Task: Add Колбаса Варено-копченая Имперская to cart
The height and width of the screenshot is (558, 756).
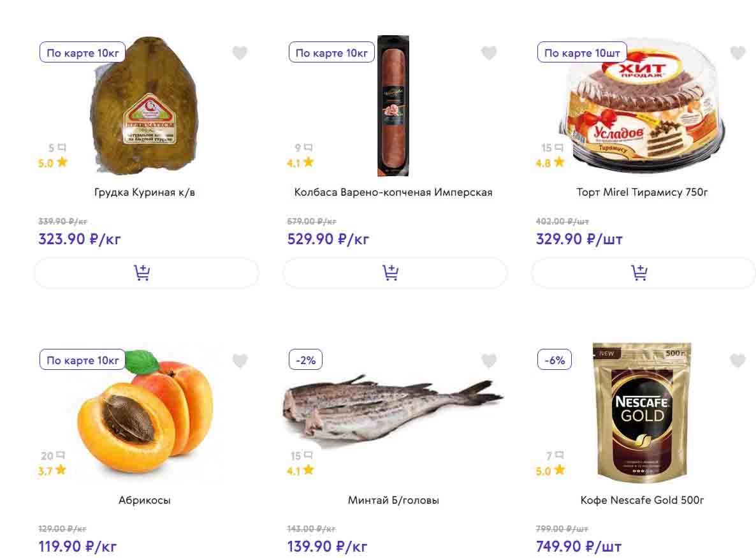Action: click(x=395, y=273)
